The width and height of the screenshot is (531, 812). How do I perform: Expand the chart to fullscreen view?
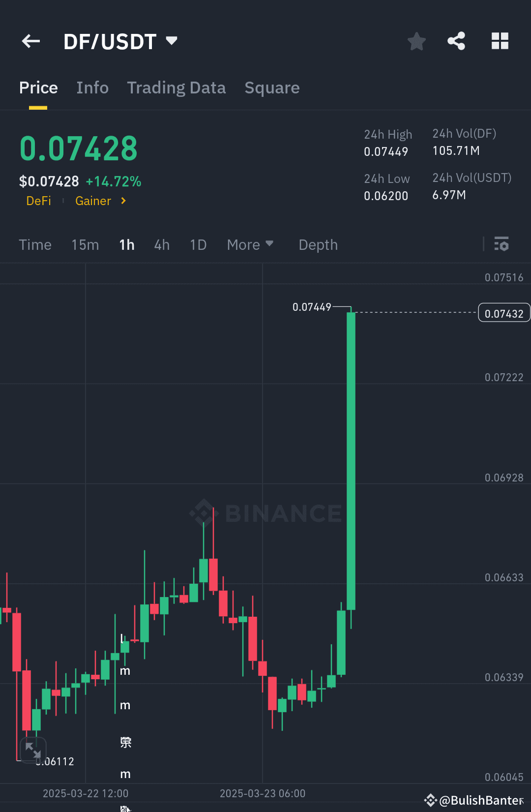(32, 750)
